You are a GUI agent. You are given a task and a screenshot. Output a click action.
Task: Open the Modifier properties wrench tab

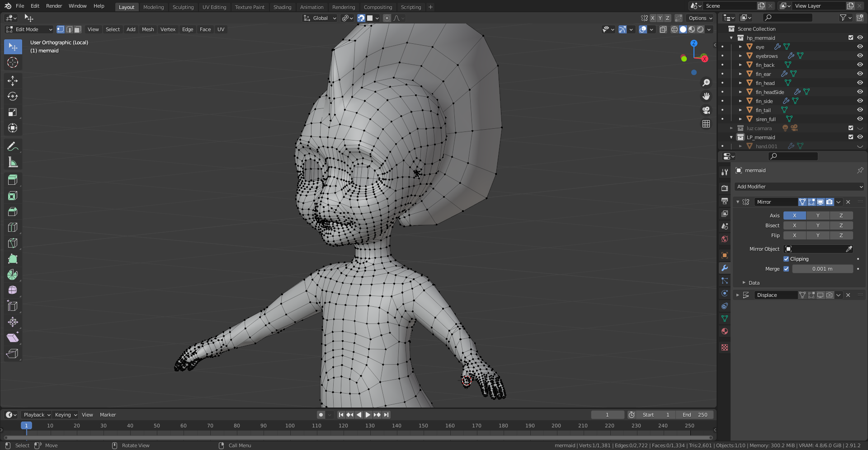click(725, 268)
